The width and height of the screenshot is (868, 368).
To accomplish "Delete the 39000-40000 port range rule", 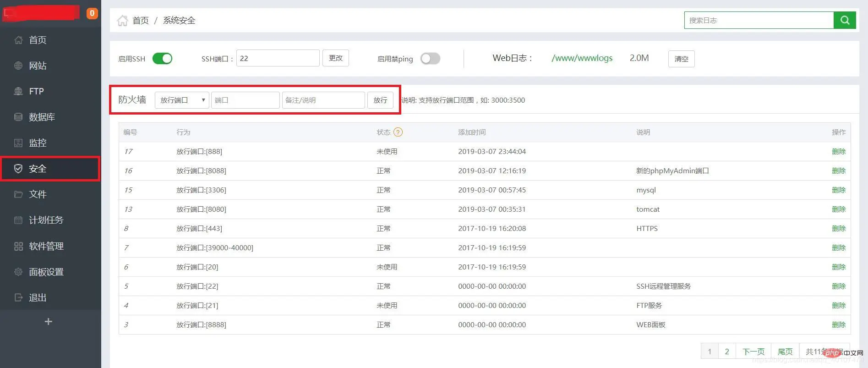I will pyautogui.click(x=839, y=247).
